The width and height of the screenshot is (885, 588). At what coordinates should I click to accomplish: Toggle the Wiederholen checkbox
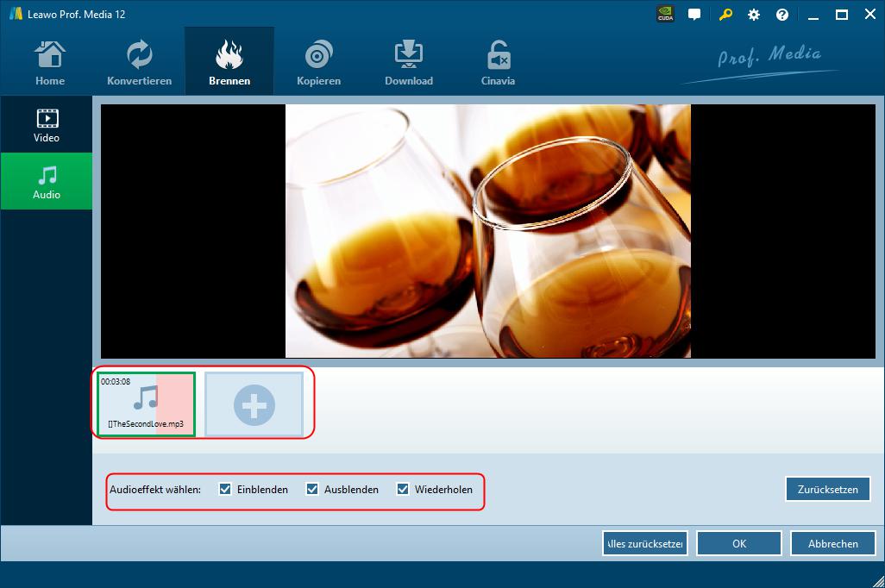tap(403, 489)
